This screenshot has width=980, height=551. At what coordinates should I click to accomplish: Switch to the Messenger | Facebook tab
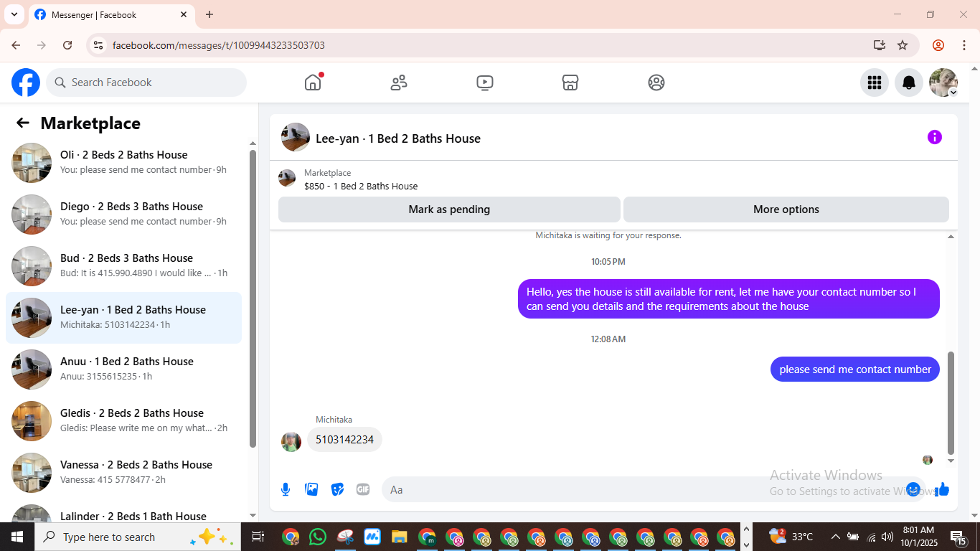[110, 14]
